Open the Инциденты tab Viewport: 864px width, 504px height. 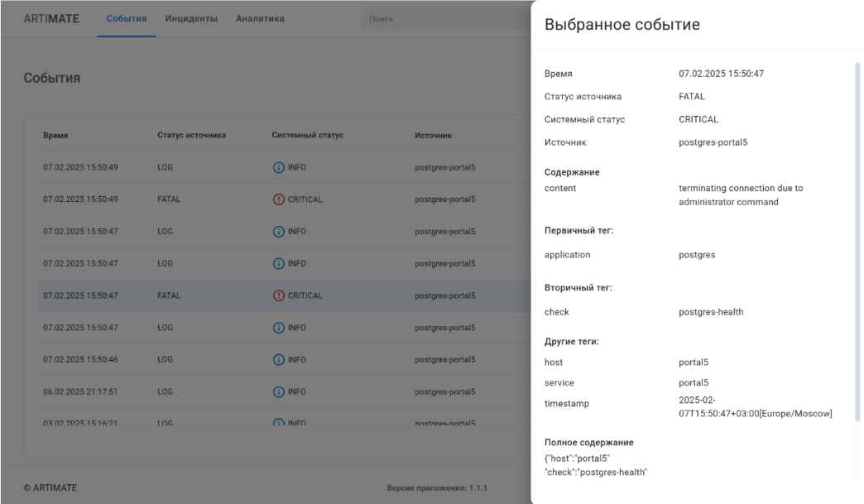pos(191,19)
